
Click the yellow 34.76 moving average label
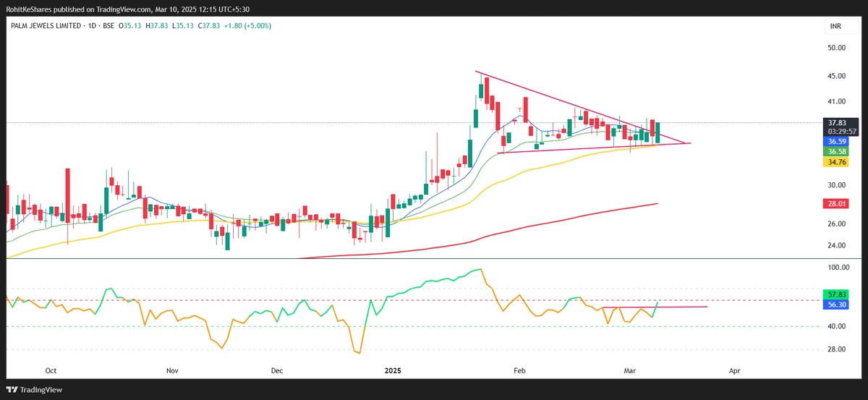pyautogui.click(x=838, y=163)
